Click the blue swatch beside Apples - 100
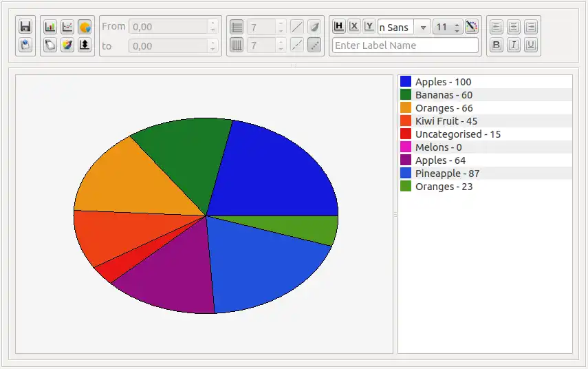Screen dimensions: 588x369 tap(406, 81)
